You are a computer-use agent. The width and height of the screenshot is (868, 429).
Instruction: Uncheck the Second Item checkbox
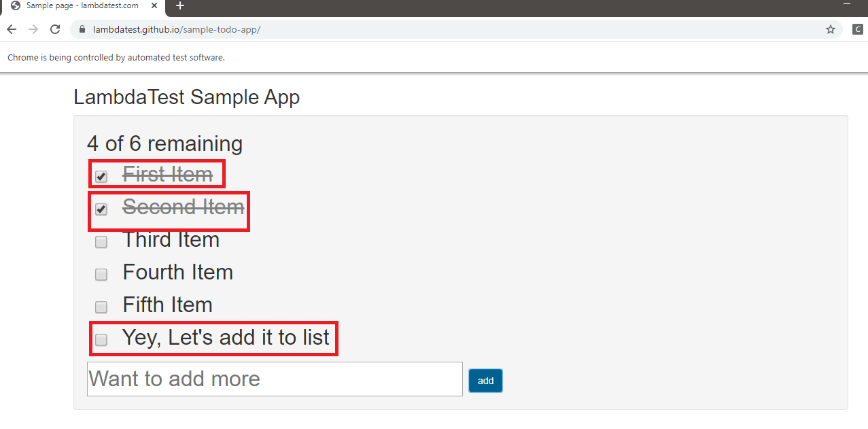click(101, 209)
